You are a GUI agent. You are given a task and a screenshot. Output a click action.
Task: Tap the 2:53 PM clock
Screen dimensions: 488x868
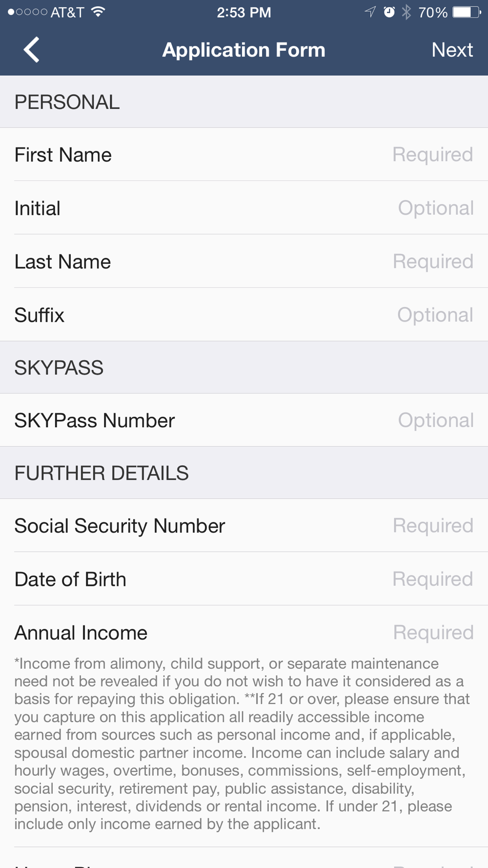click(244, 12)
